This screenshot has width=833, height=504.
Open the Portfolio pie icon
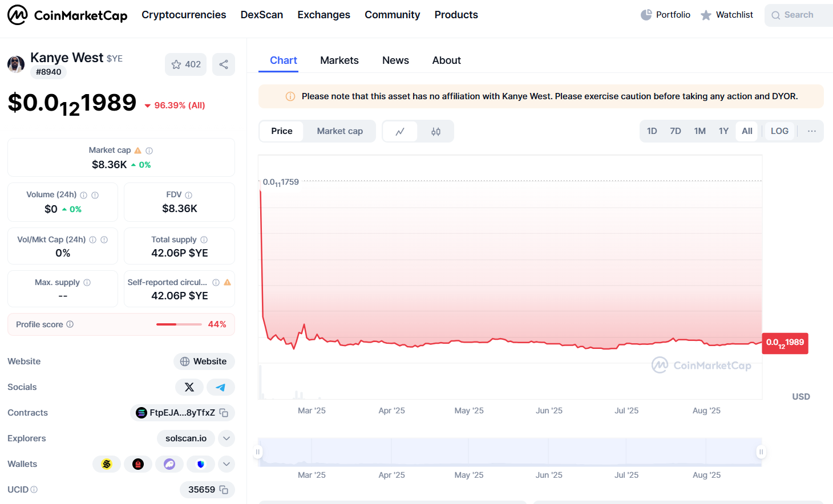pos(646,15)
